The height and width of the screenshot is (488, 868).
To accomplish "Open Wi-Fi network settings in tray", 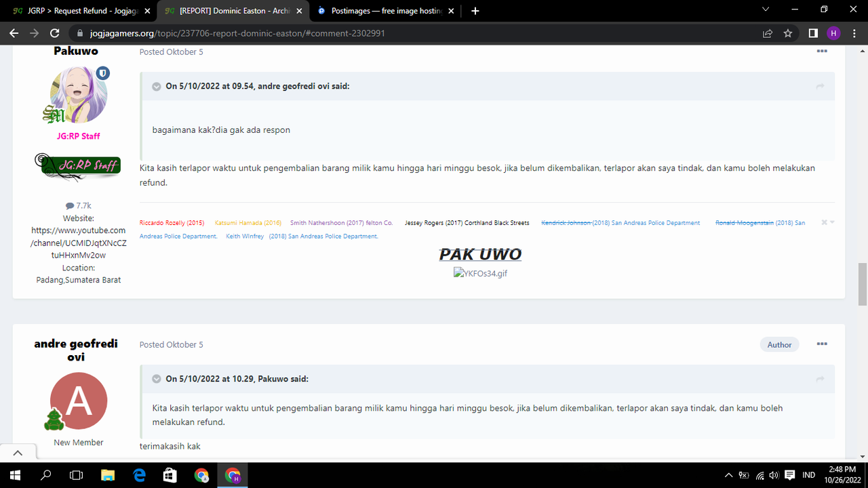I will (759, 475).
